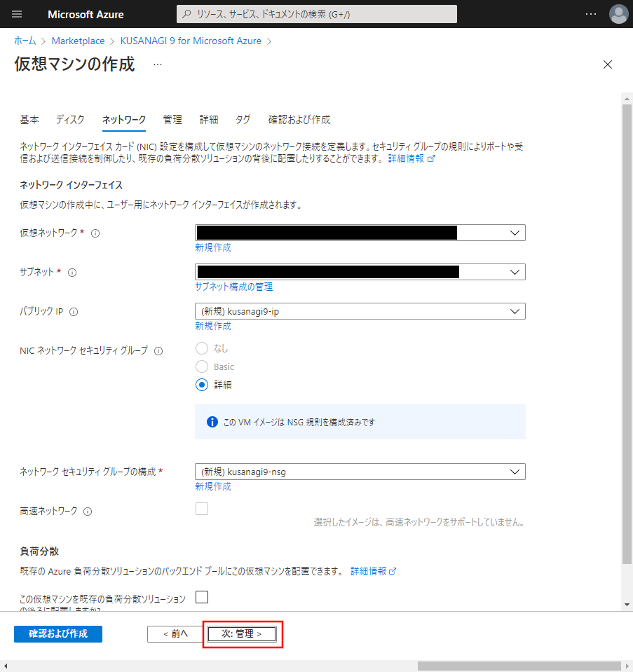
Task: Go to ホーム breadcrumb
Action: (25, 41)
